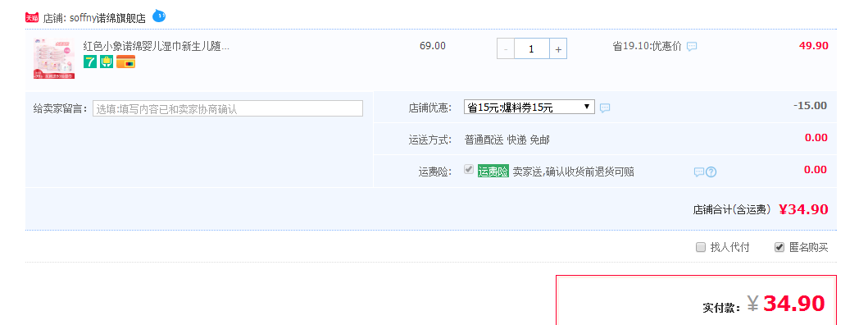Open the baby wipes product thumbnail

[54, 58]
